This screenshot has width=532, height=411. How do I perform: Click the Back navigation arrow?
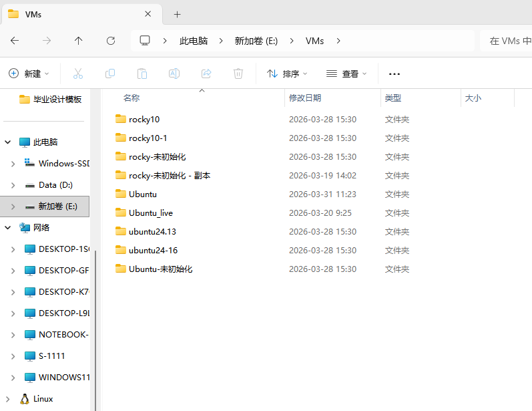[15, 41]
